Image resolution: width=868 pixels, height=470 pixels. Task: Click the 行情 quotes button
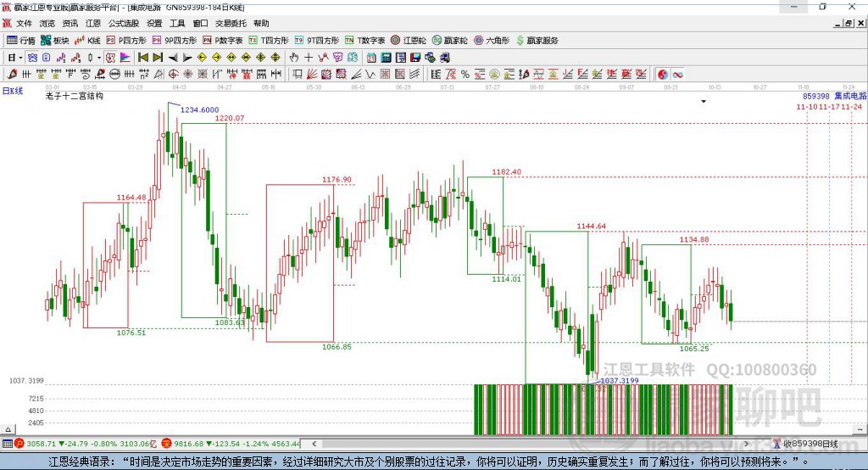tap(21, 41)
